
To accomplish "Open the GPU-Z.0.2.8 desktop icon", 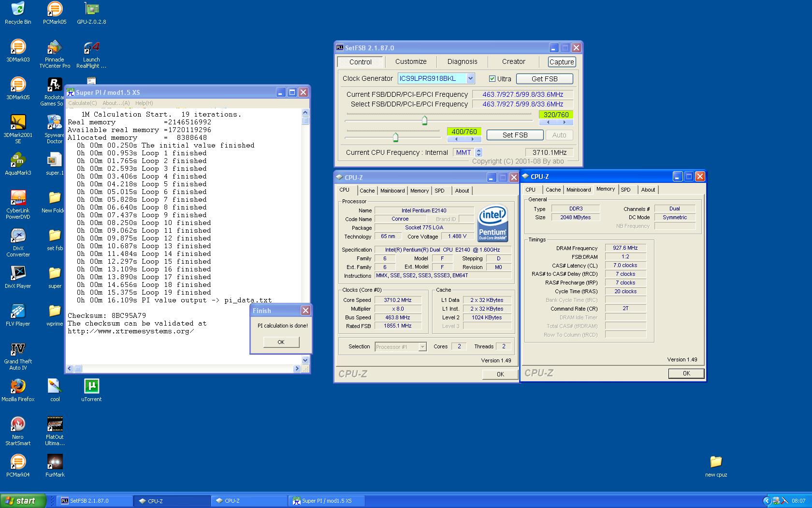I will (91, 13).
